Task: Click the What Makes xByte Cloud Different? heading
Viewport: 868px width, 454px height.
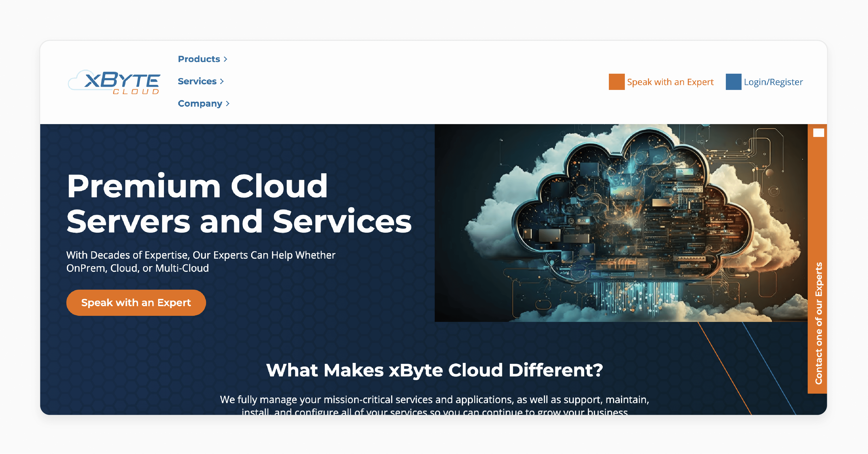Action: 434,370
